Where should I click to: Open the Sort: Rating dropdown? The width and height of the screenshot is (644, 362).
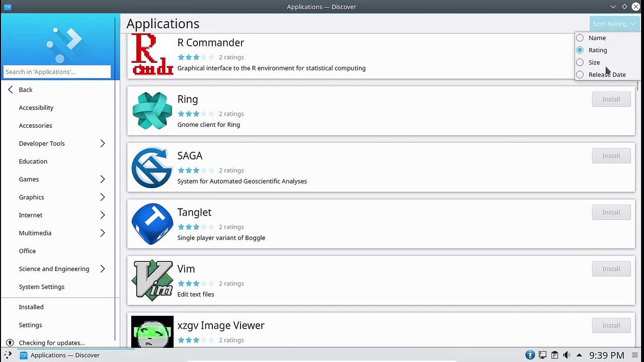click(x=614, y=24)
